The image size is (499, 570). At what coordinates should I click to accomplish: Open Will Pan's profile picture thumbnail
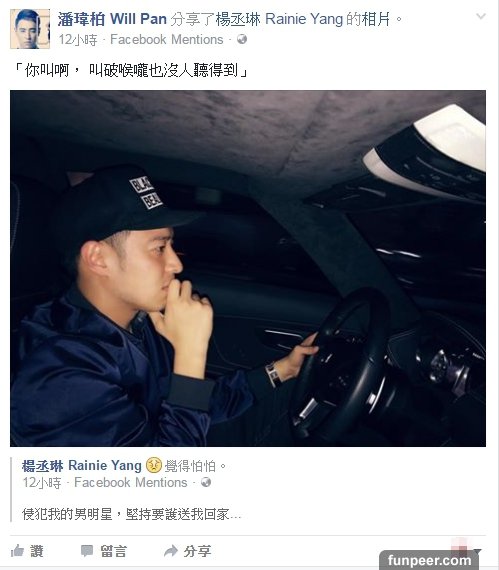click(30, 29)
